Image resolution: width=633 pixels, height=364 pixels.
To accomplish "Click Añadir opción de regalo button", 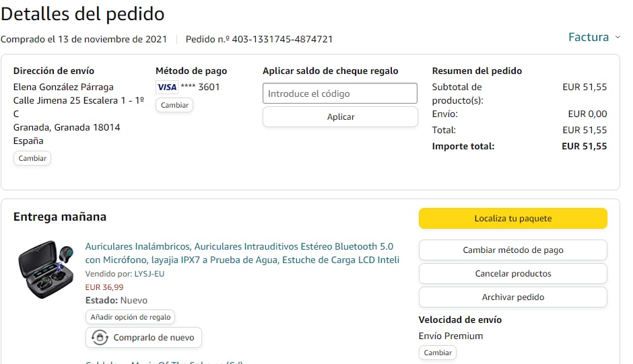I will (131, 317).
